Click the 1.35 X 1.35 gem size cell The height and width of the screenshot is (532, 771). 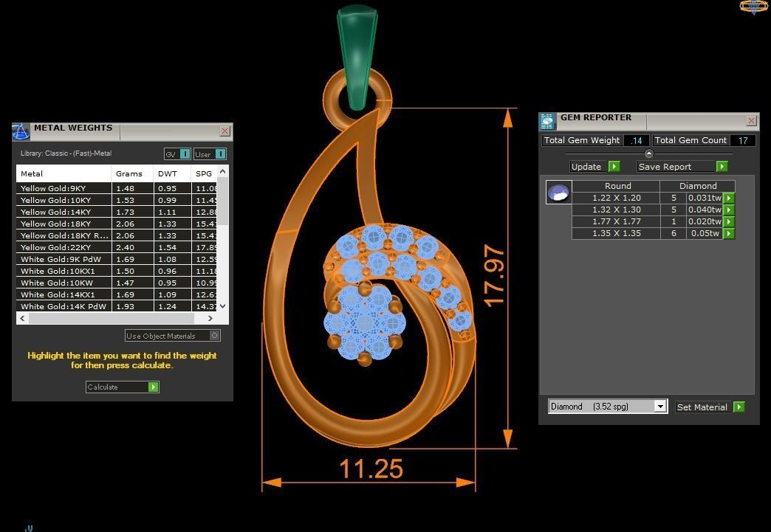point(616,233)
